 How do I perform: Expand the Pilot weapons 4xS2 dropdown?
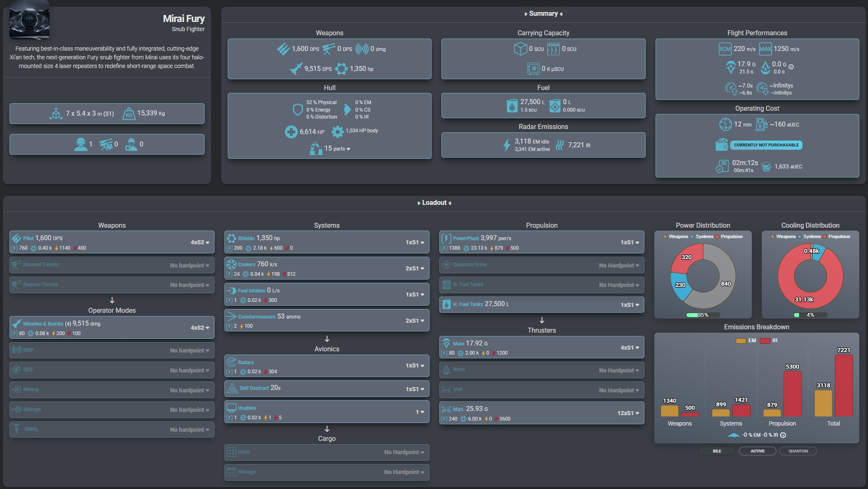point(200,242)
